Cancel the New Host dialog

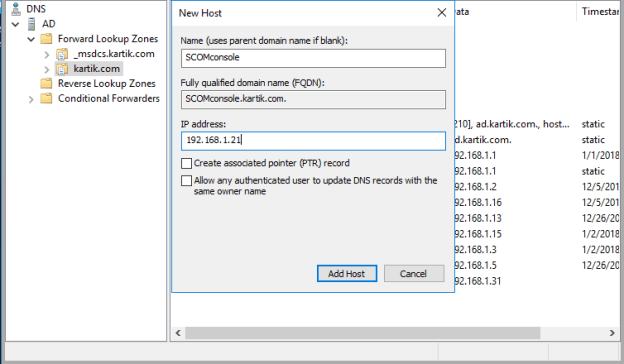click(x=414, y=274)
